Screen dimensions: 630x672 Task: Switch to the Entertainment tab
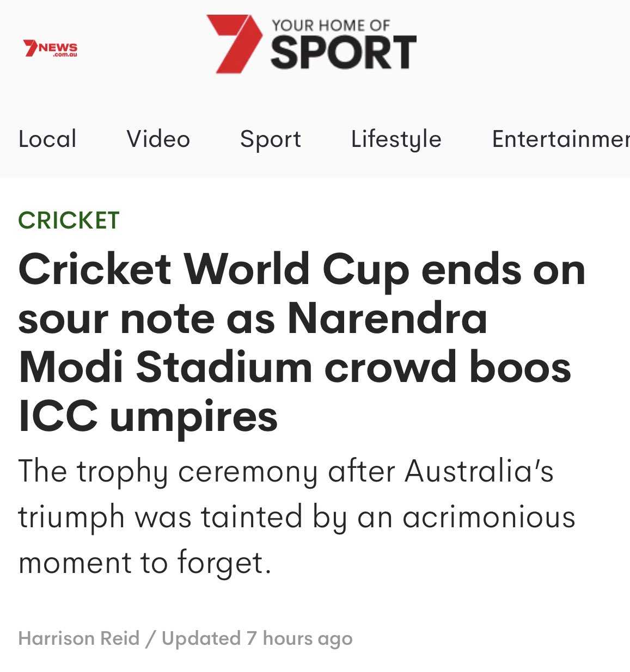click(x=560, y=139)
